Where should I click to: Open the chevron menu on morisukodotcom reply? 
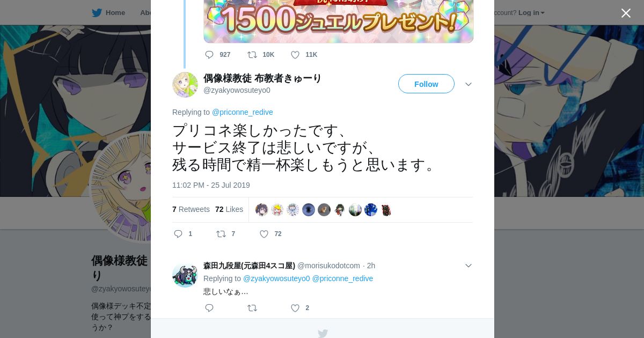point(469,266)
